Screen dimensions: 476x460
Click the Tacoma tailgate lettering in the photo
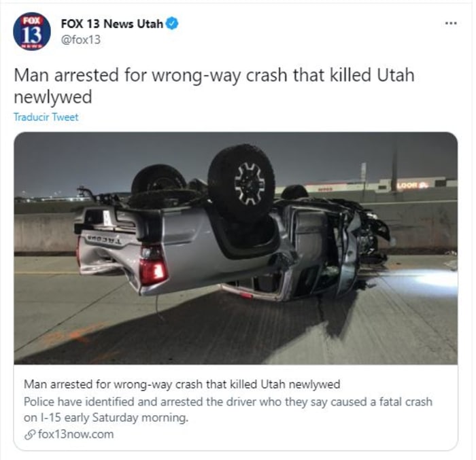coord(104,239)
